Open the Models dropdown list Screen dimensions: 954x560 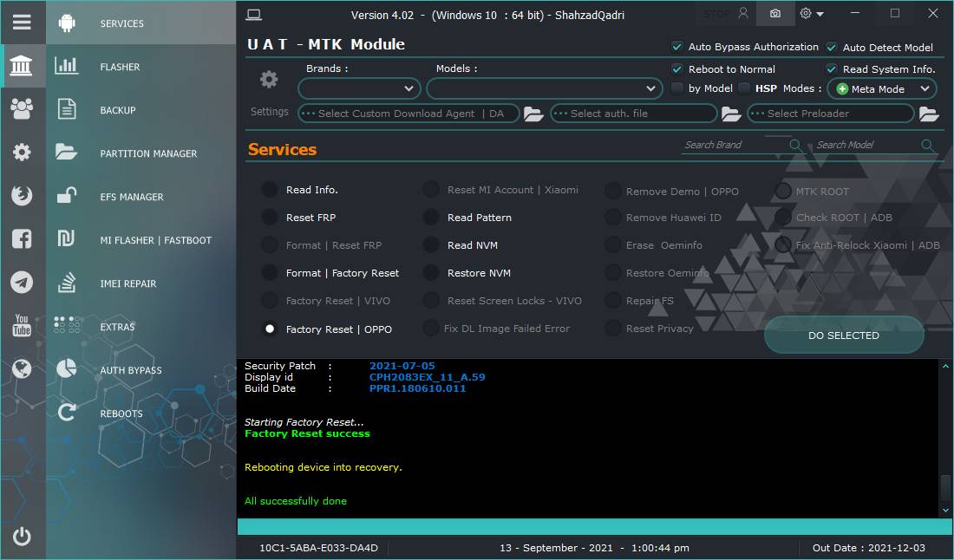[545, 88]
